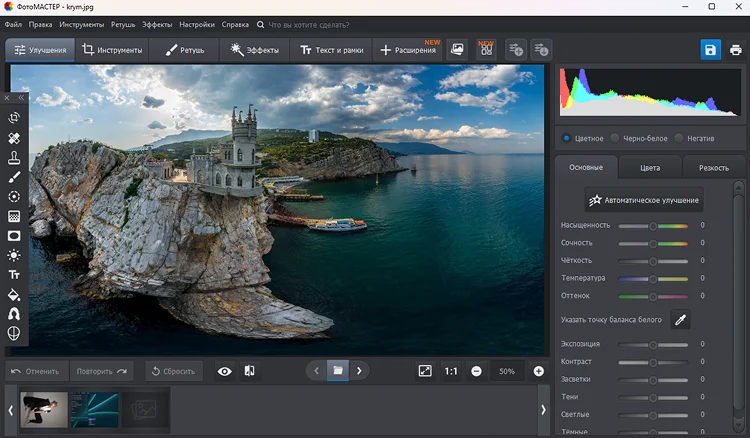Image resolution: width=750 pixels, height=438 pixels.
Task: Switch to the Цвета tab
Action: tap(650, 168)
